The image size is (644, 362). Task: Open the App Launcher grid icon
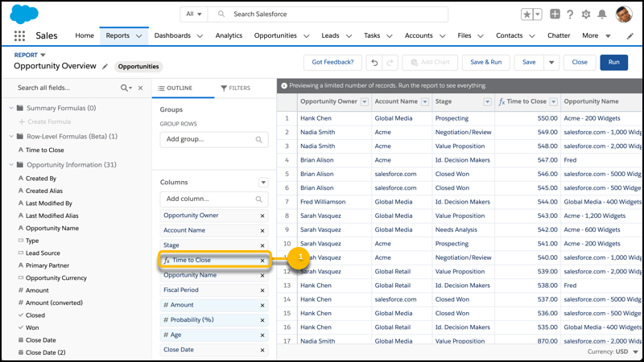pyautogui.click(x=19, y=35)
